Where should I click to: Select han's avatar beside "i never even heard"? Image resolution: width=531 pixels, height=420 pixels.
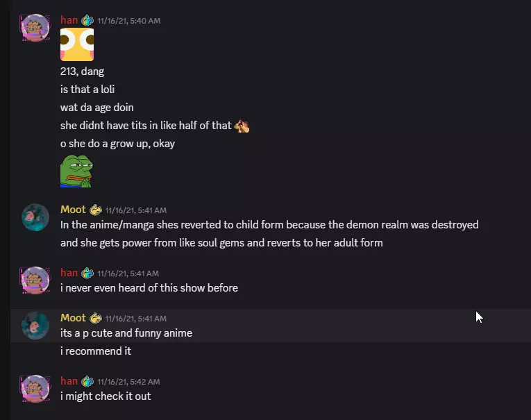click(35, 280)
